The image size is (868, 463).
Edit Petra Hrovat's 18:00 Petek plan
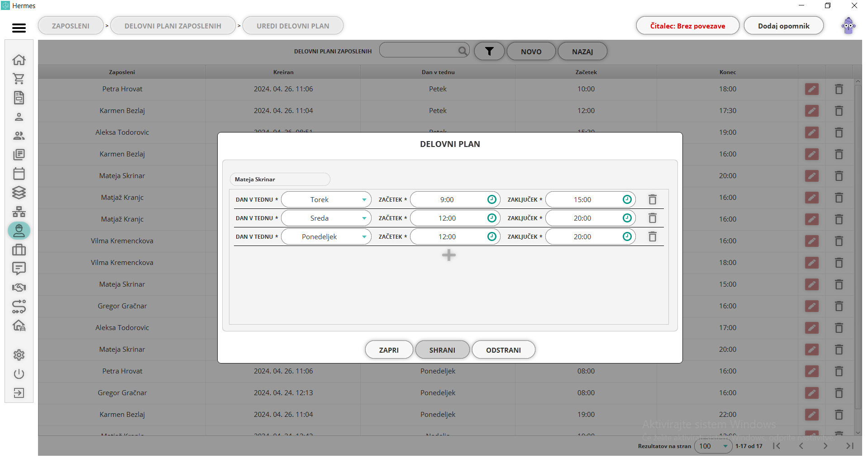[x=812, y=89]
